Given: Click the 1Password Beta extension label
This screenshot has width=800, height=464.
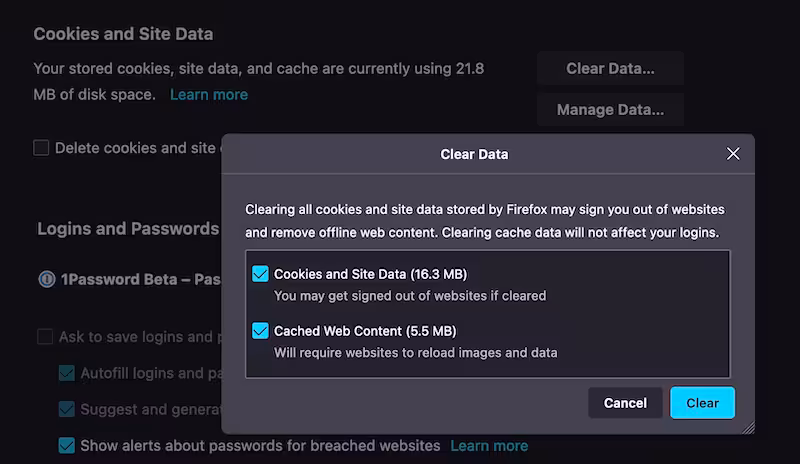Looking at the screenshot, I should 140,279.
